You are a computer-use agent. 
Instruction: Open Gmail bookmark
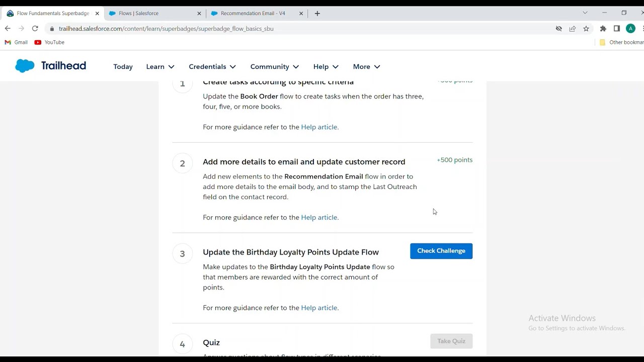[16, 42]
